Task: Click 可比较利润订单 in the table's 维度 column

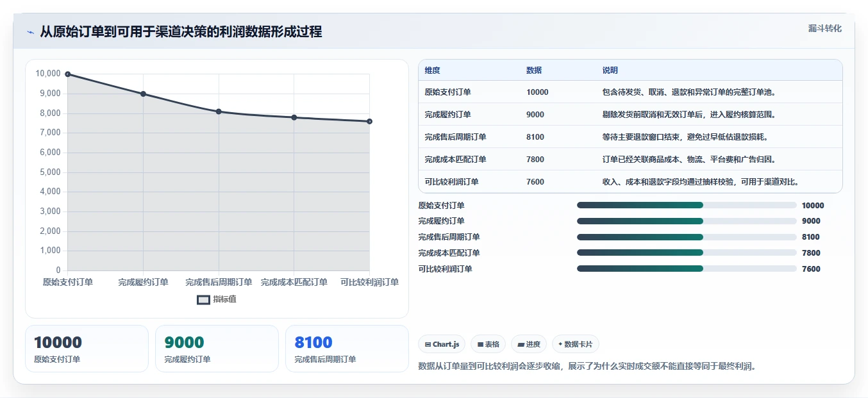Action: pos(451,182)
